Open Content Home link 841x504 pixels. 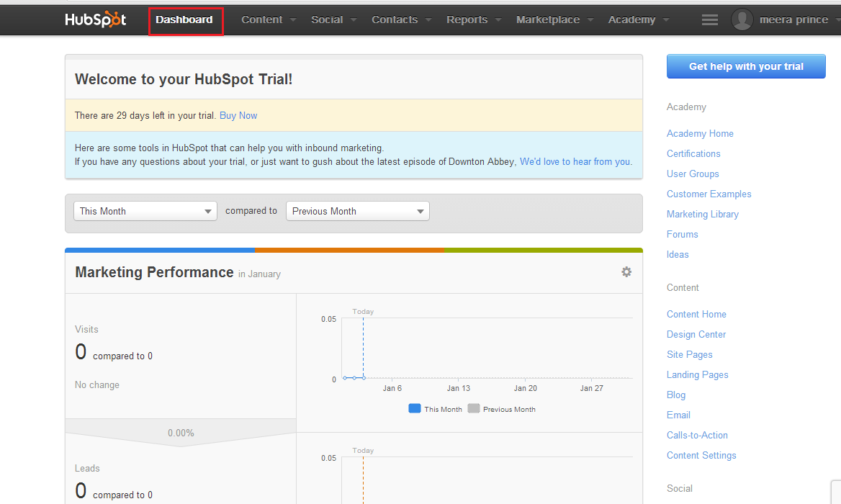click(x=696, y=314)
